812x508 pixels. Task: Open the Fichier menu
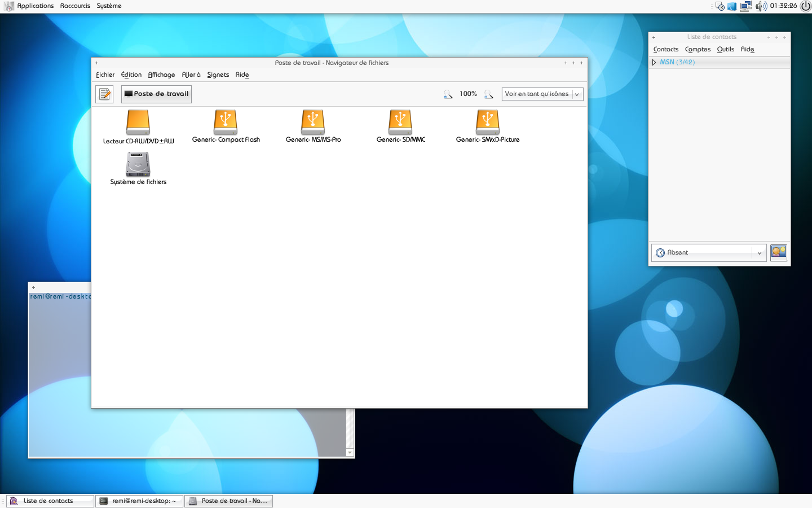[x=105, y=75]
